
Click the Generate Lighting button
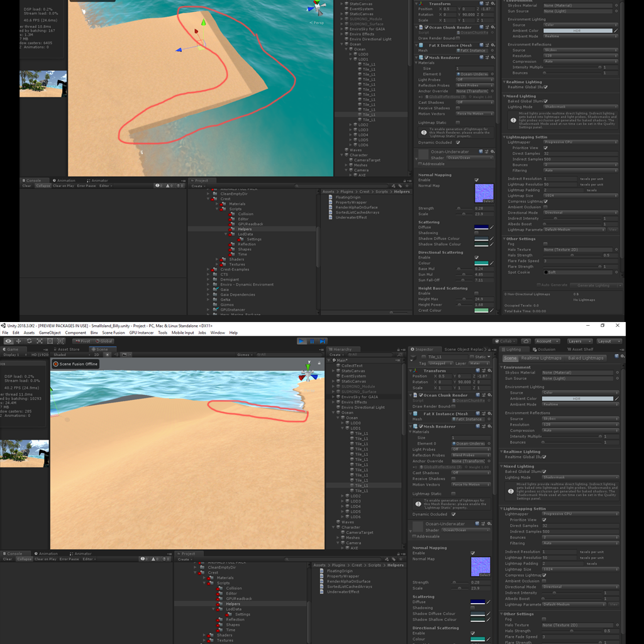pyautogui.click(x=594, y=286)
